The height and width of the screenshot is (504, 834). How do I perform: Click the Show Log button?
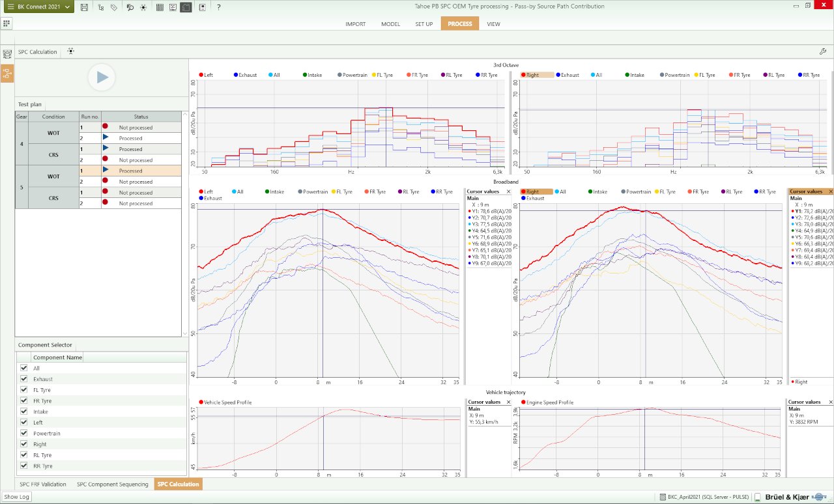17,497
